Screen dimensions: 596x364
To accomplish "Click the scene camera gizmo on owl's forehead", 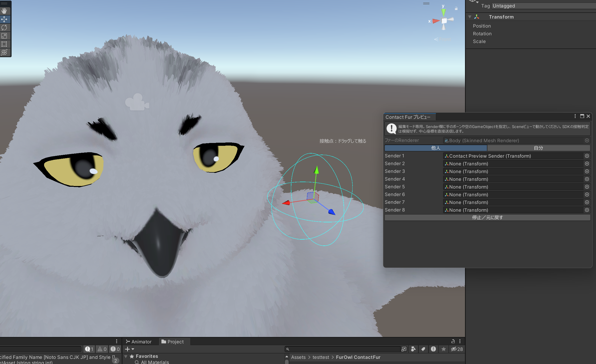I will [x=137, y=102].
